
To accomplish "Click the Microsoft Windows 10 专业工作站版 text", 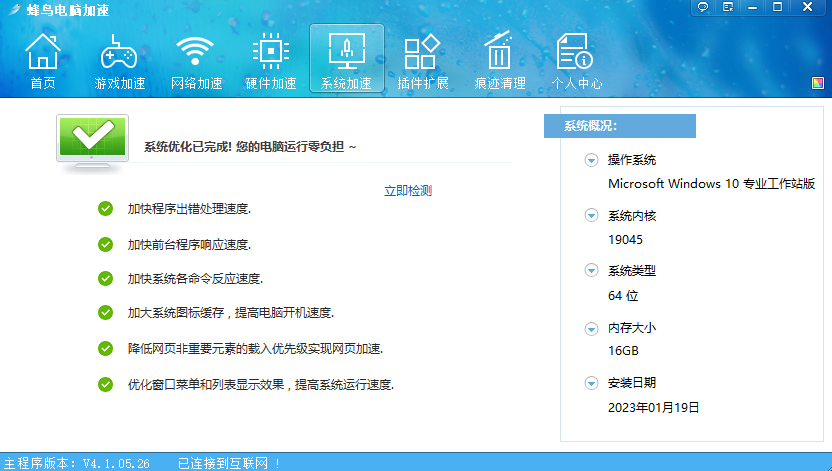I will [711, 184].
